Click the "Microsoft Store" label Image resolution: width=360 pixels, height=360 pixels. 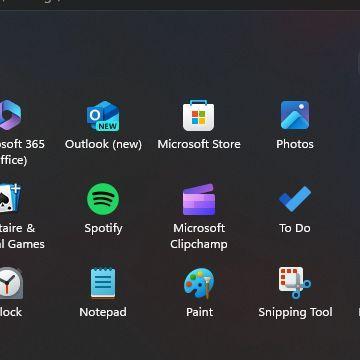(199, 144)
